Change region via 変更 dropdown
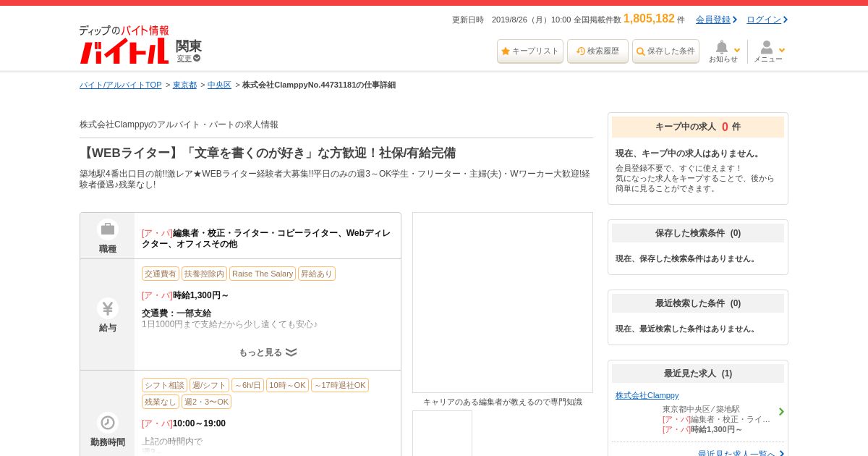Screen dimensions: 868x456 188,59
